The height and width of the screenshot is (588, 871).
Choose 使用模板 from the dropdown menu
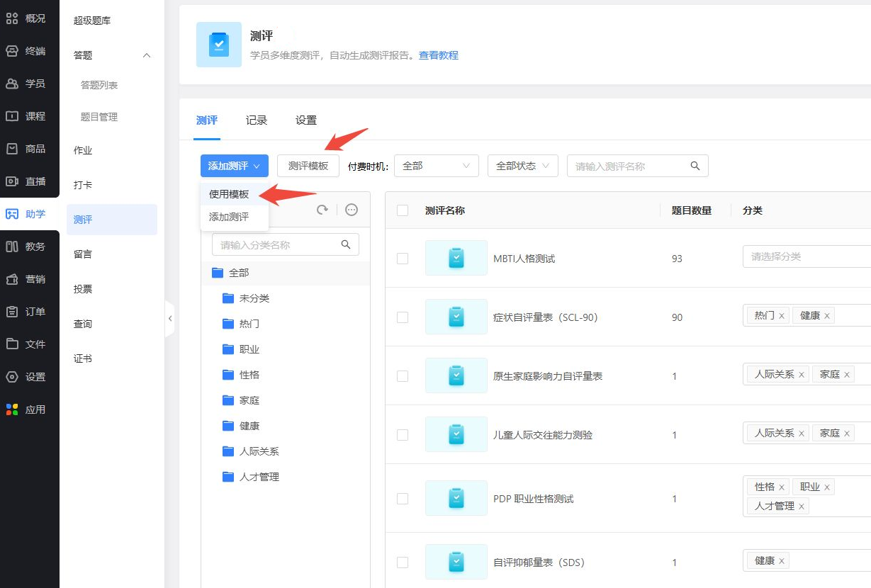pos(229,194)
